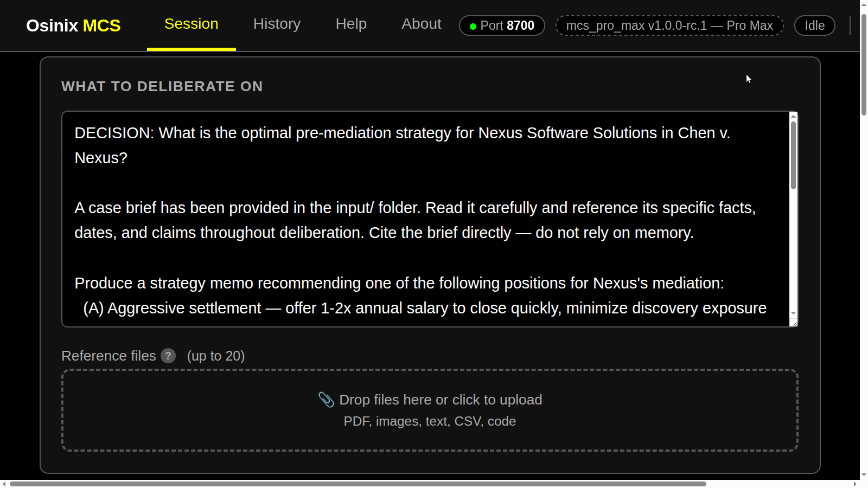The image size is (868, 488).
Task: Click the Drop files here upload zone
Action: tap(430, 410)
